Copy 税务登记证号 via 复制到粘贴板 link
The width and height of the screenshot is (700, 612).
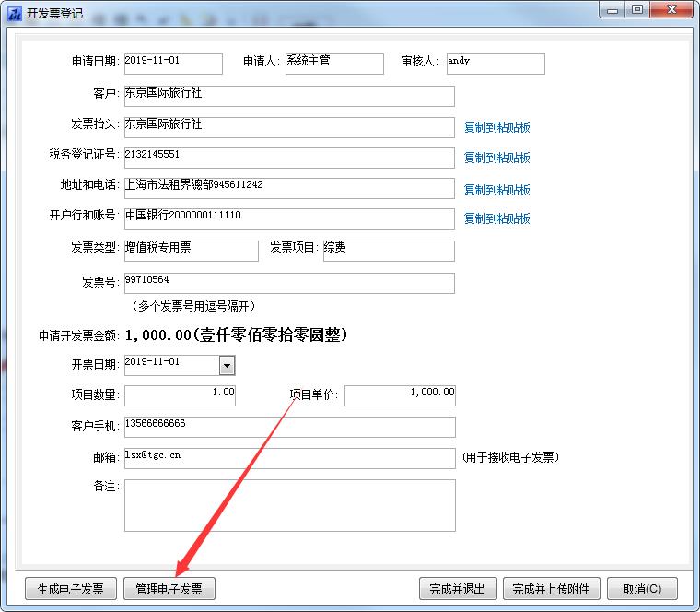pyautogui.click(x=496, y=158)
